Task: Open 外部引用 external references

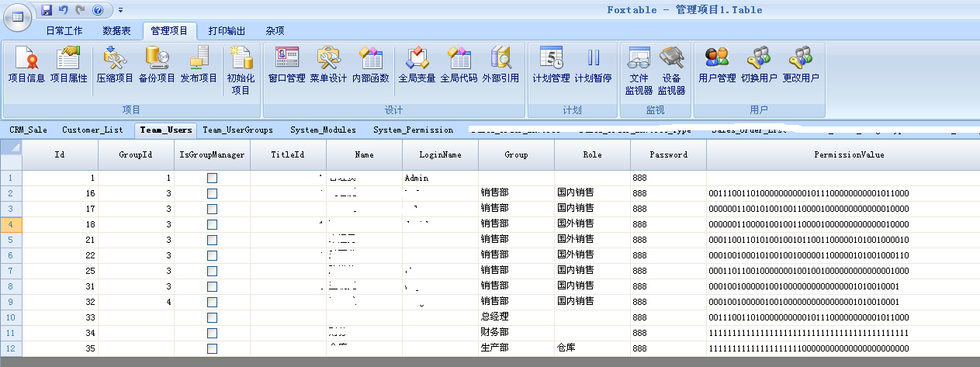Action: point(500,65)
